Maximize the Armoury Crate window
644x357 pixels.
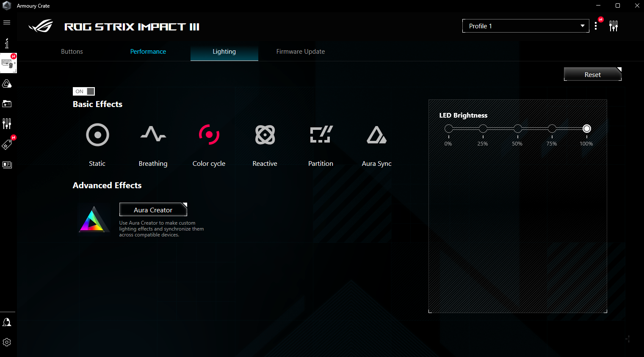[618, 5]
